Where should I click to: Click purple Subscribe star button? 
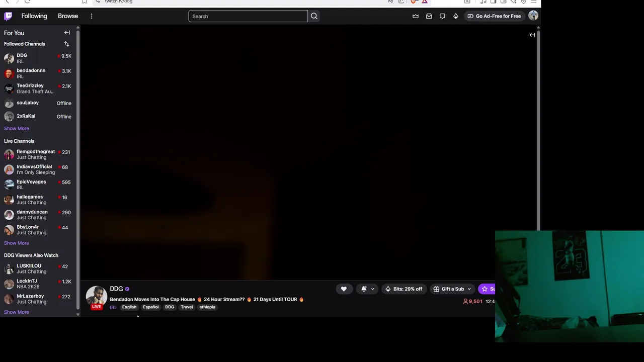coord(487,289)
